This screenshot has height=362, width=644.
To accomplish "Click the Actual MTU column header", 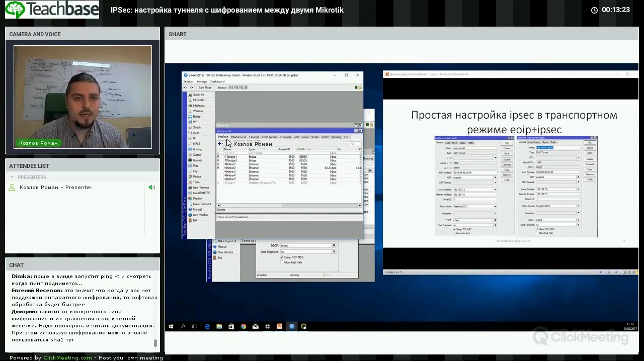I will point(286,149).
